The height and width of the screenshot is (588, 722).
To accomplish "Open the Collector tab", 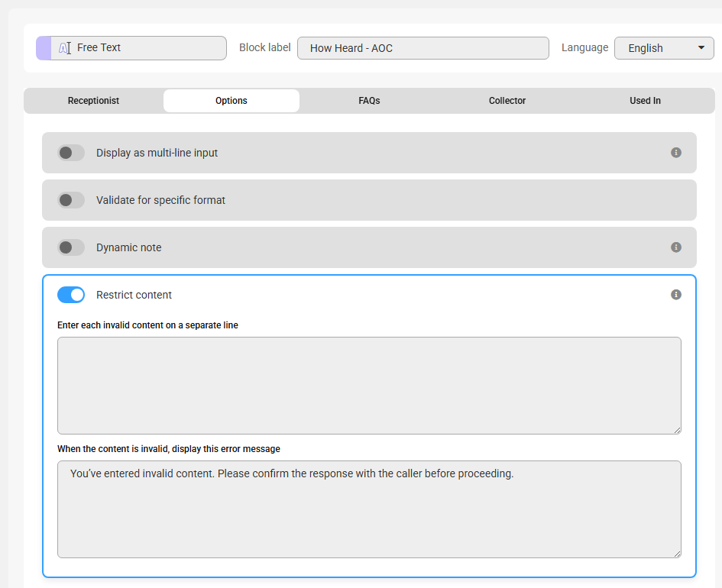I will 507,101.
